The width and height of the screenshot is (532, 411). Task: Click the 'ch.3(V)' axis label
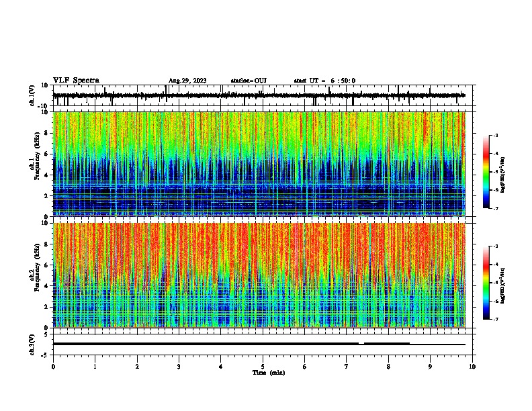(32, 345)
